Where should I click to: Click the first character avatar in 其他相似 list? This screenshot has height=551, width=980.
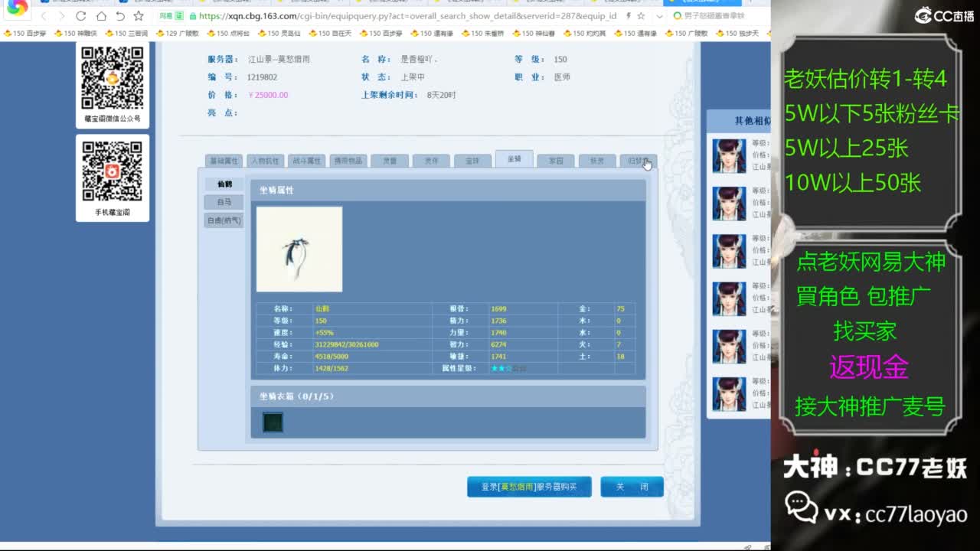pyautogui.click(x=729, y=155)
